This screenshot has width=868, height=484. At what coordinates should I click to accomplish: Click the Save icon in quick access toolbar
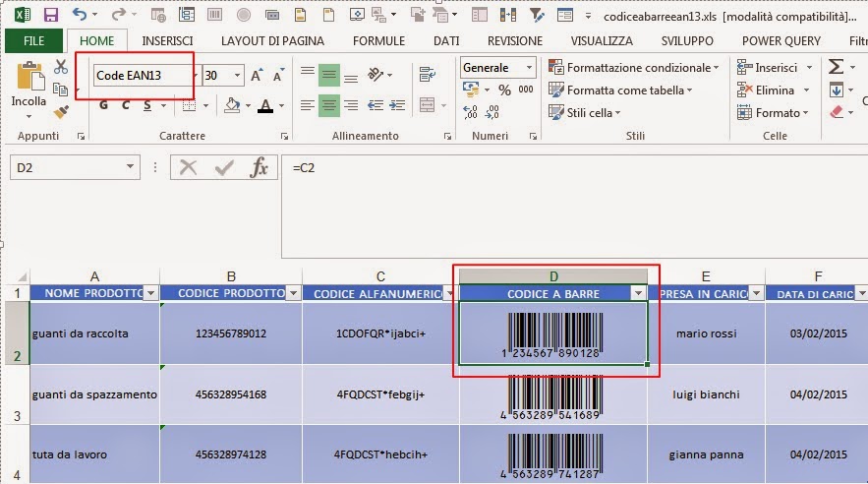(x=51, y=15)
